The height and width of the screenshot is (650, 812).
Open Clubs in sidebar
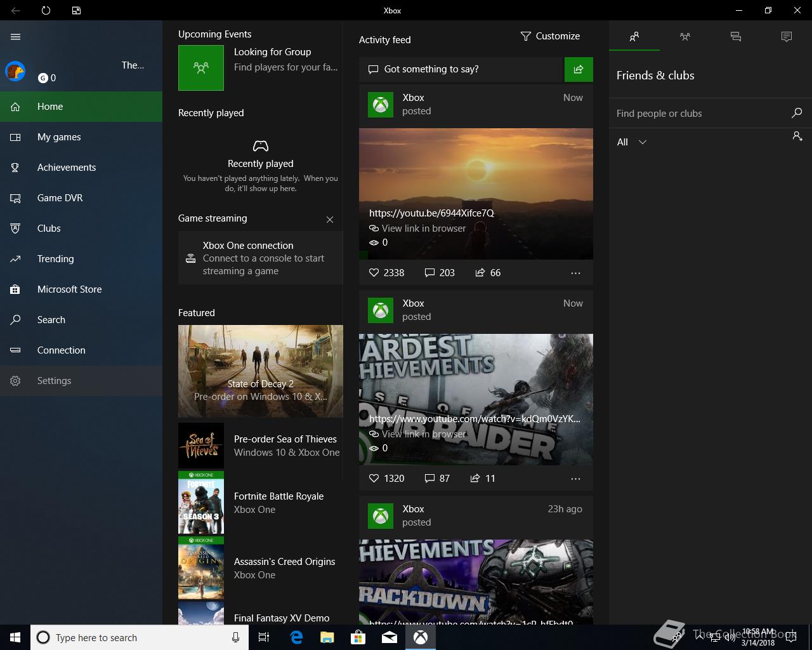coord(81,229)
